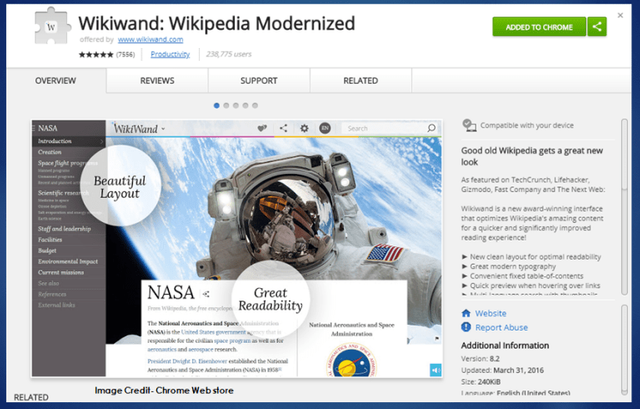640x409 pixels.
Task: Open the President Dwight D. Eisenhower link
Action: click(x=187, y=361)
